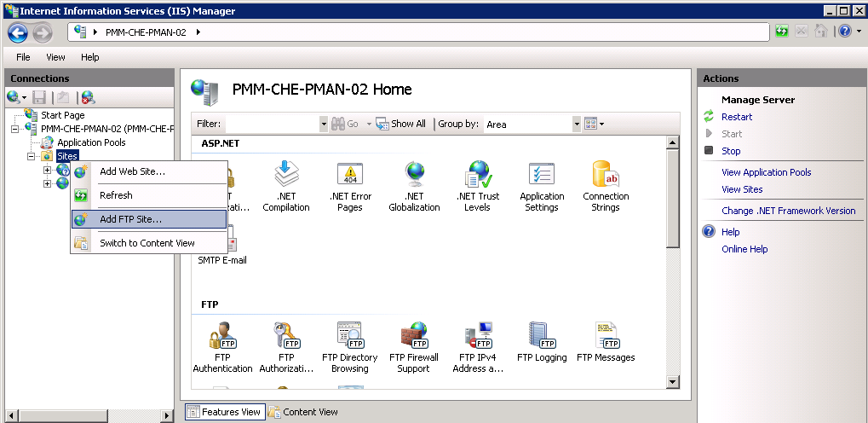Open FTP Authentication feature

pos(222,347)
